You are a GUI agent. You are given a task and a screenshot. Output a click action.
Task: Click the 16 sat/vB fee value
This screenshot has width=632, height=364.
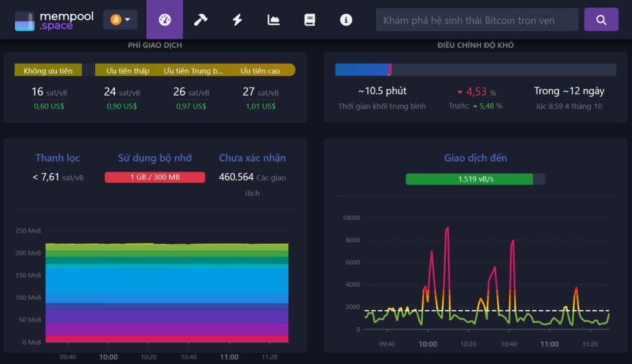(49, 92)
